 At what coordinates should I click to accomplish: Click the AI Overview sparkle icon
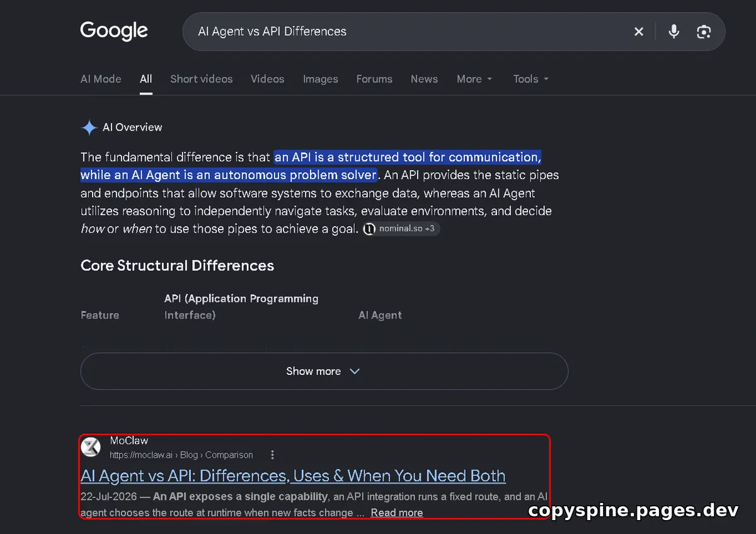point(89,127)
